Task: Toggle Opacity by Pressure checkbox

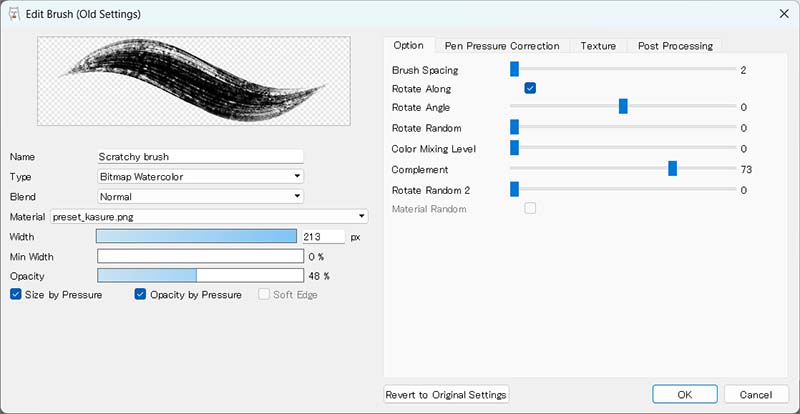Action: [x=140, y=295]
